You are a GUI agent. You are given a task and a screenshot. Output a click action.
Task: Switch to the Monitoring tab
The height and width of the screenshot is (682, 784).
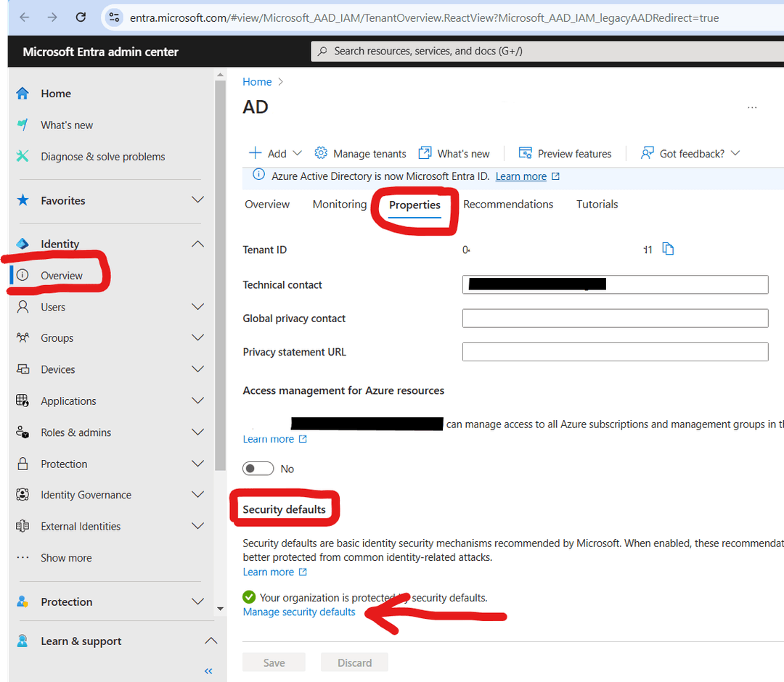(x=339, y=205)
